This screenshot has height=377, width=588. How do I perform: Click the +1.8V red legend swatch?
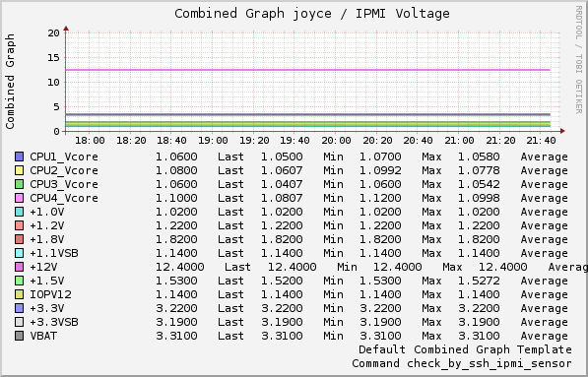[19, 239]
